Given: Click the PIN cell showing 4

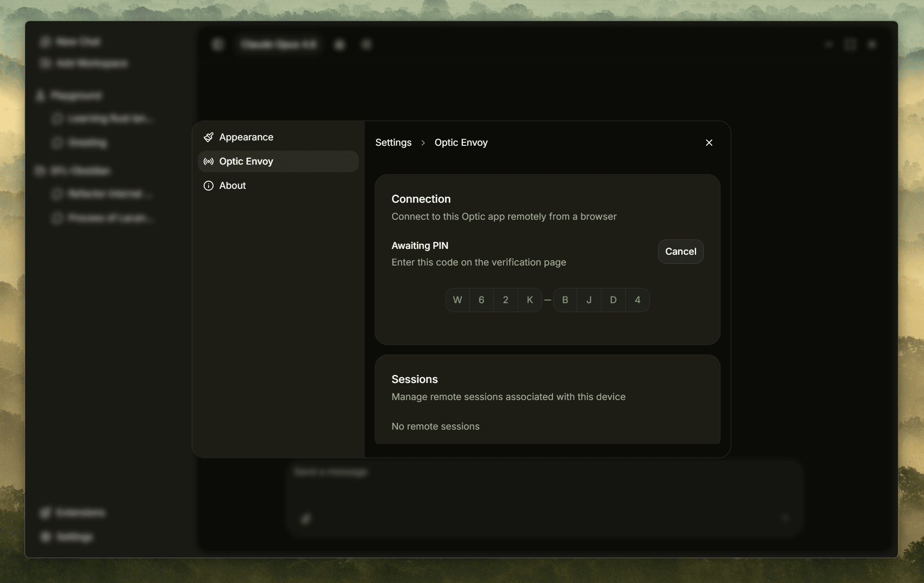Looking at the screenshot, I should pyautogui.click(x=637, y=300).
